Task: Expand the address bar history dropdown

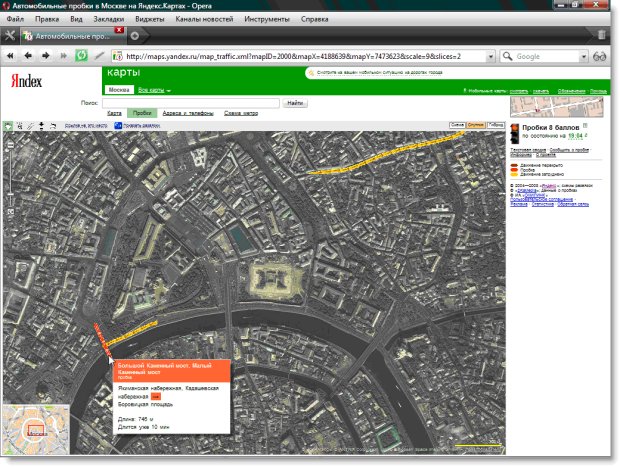Action: (x=490, y=57)
